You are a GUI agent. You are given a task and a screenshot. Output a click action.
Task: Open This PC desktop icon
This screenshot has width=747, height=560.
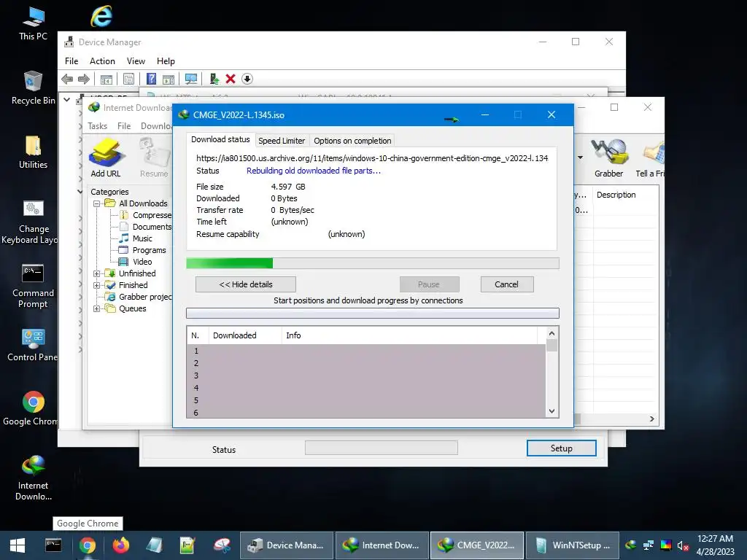point(33,23)
